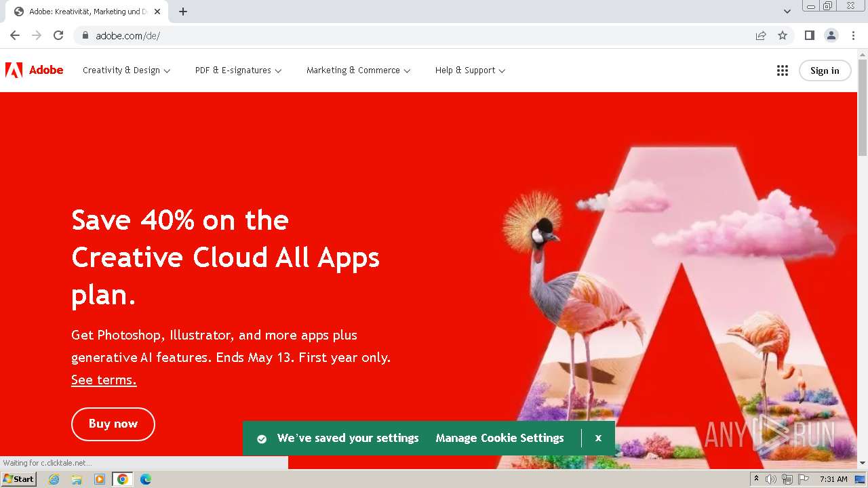The height and width of the screenshot is (488, 868).
Task: Select Chrome in the taskbar
Action: (x=123, y=479)
